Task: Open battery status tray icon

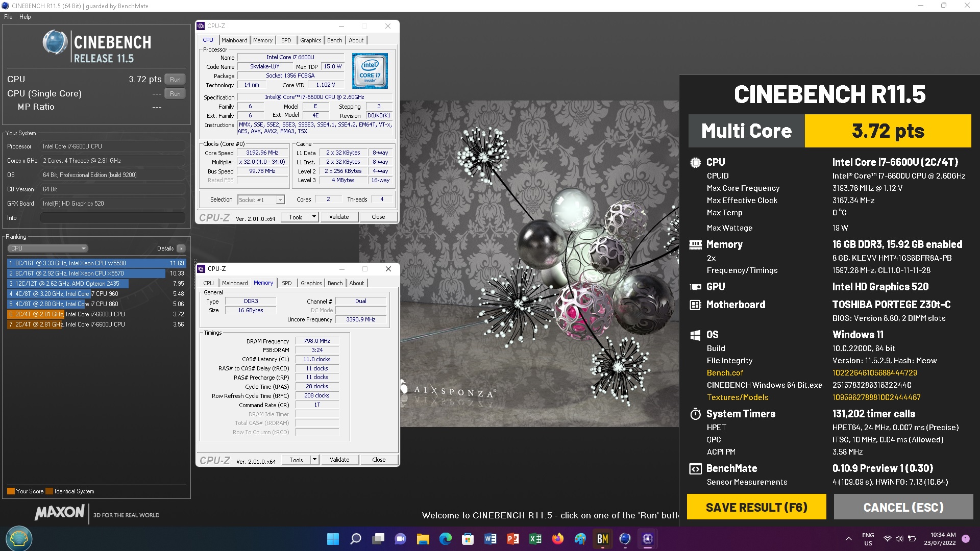Action: [x=912, y=539]
